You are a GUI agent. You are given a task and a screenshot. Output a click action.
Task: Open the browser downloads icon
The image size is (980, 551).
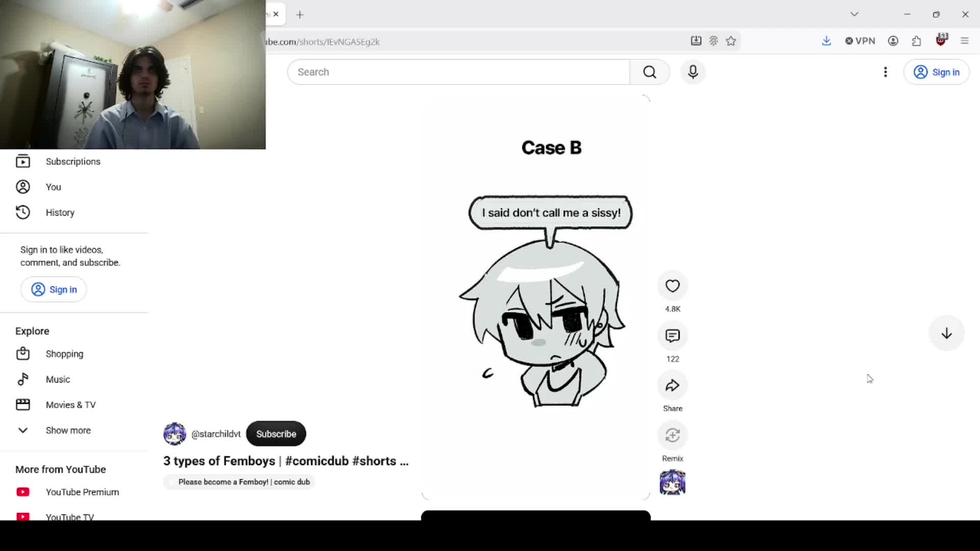826,41
